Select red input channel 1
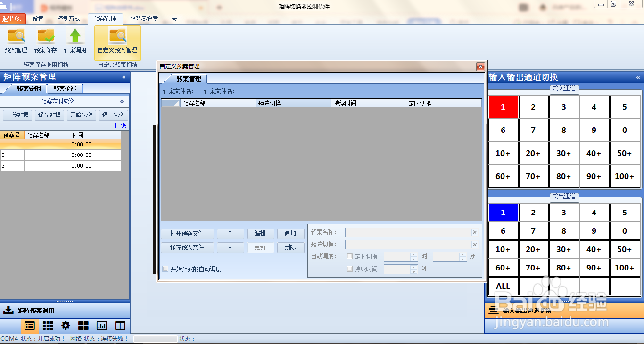 tap(503, 107)
